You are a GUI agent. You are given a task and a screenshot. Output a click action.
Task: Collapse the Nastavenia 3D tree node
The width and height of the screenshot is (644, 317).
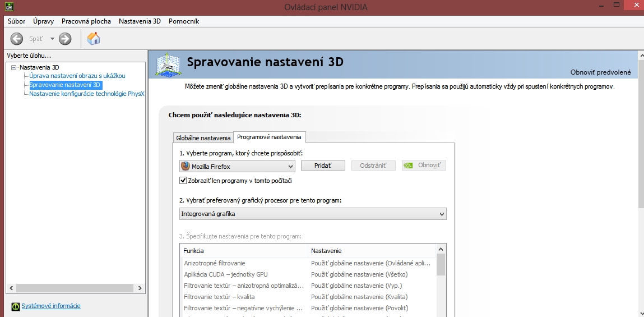tap(14, 67)
